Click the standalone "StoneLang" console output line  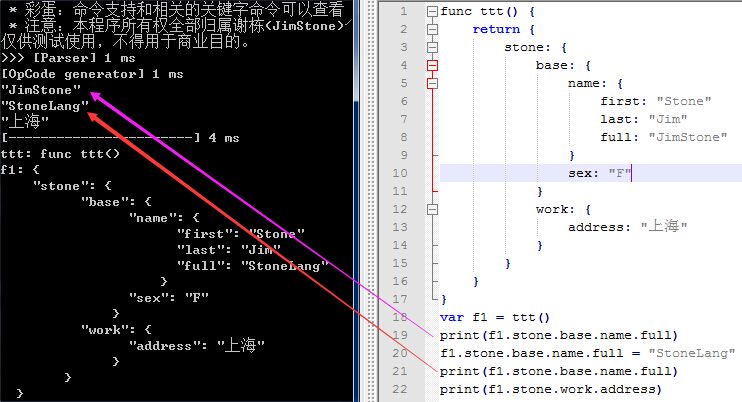tap(45, 106)
